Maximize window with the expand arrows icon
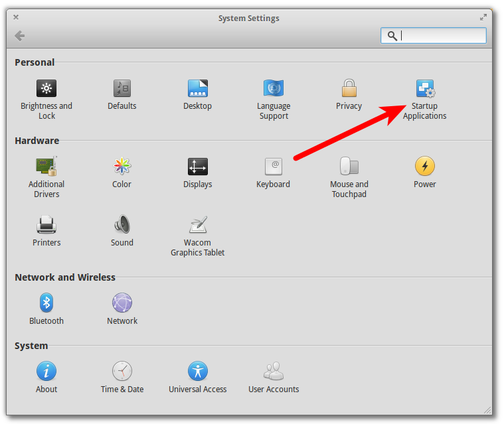Viewport: 504px width, 424px height. pyautogui.click(x=483, y=17)
